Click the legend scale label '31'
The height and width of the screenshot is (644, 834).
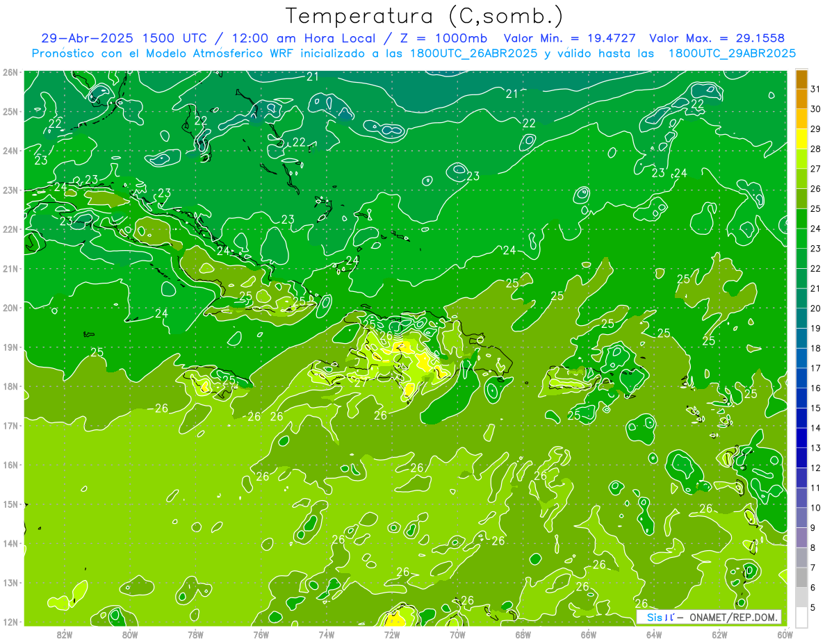click(816, 89)
